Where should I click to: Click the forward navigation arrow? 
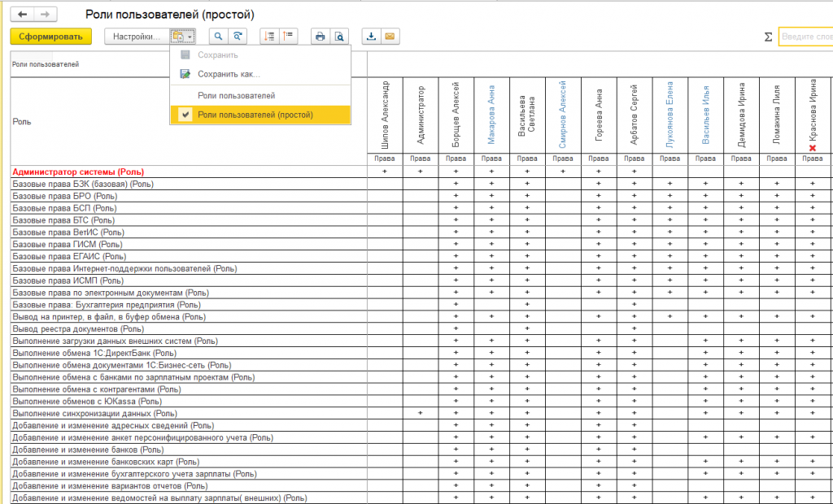coord(46,15)
